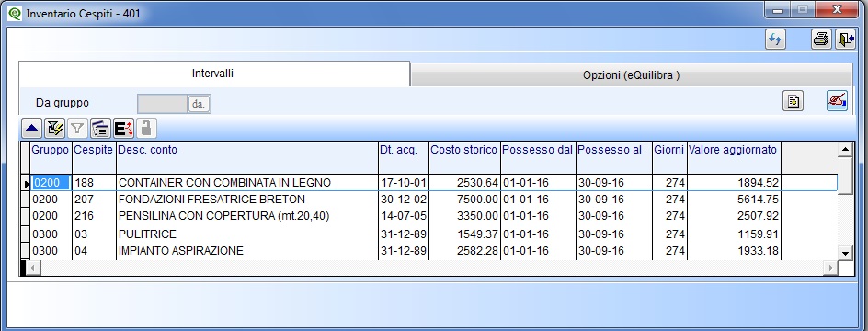Click the blue refresh arrows icon
Viewport: 868px width, 331px height.
pyautogui.click(x=775, y=40)
